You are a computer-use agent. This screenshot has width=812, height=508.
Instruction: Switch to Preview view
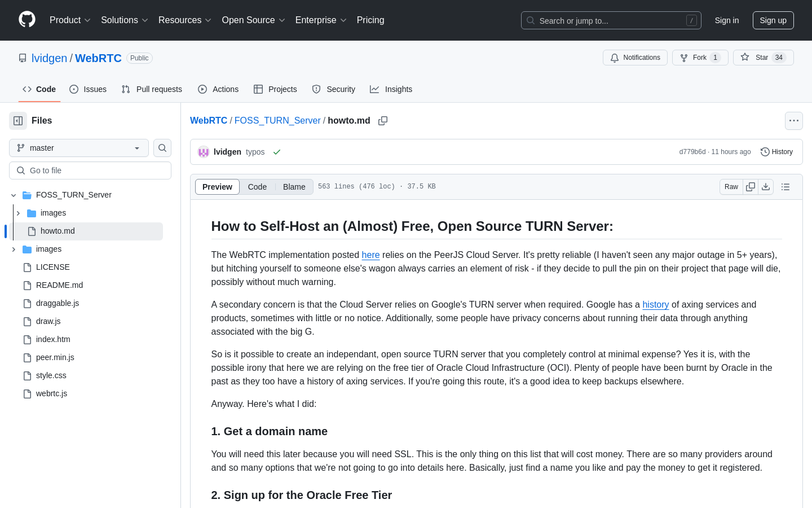coord(217,187)
